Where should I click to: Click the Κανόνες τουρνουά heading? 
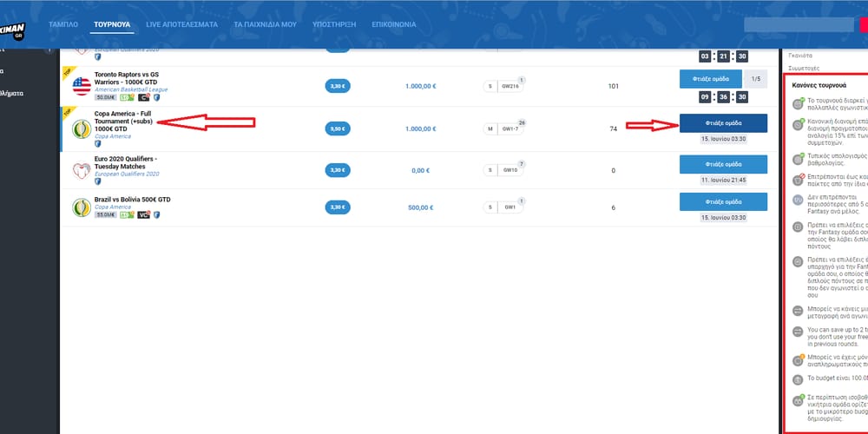click(x=819, y=85)
